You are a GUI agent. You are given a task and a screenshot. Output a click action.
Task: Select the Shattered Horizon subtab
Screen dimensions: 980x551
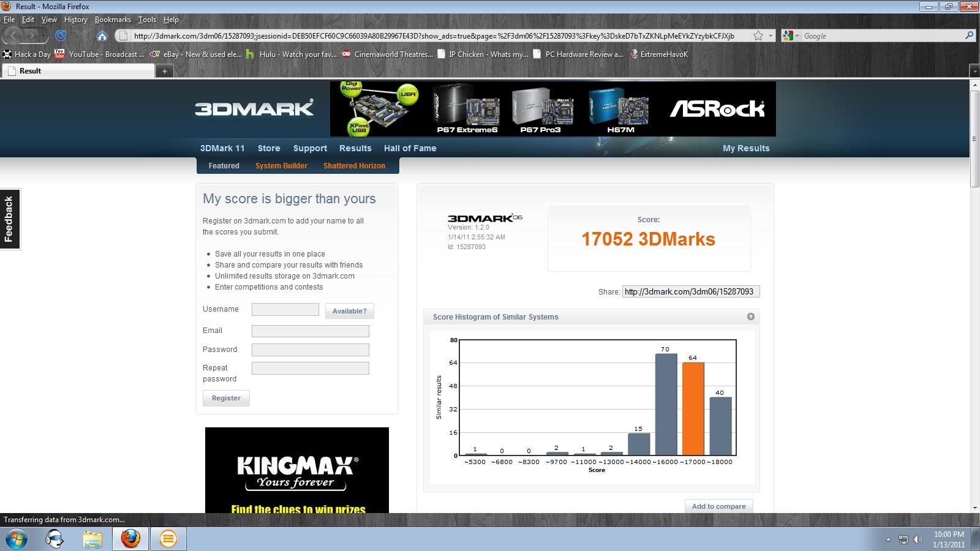point(355,166)
